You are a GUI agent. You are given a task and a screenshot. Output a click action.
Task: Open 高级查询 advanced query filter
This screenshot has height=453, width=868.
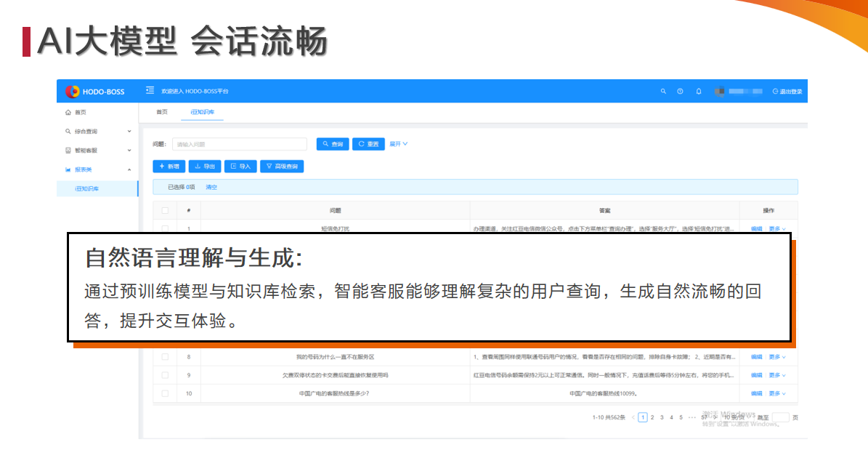coord(282,167)
